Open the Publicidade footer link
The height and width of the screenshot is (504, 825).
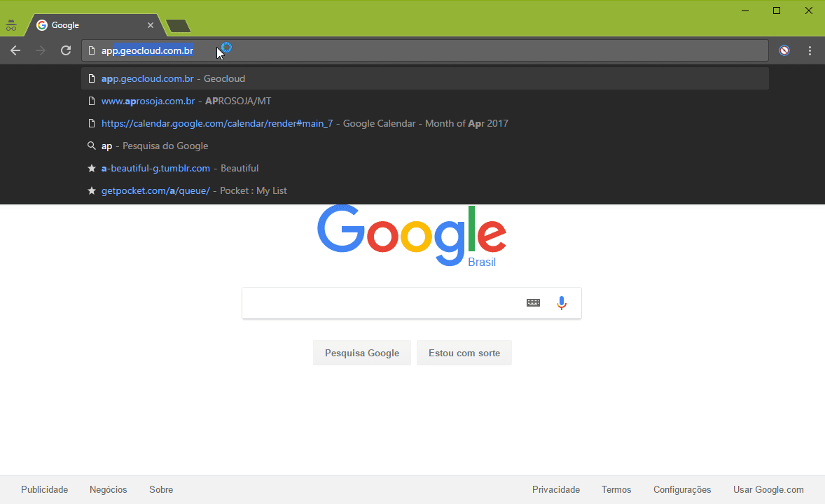45,490
